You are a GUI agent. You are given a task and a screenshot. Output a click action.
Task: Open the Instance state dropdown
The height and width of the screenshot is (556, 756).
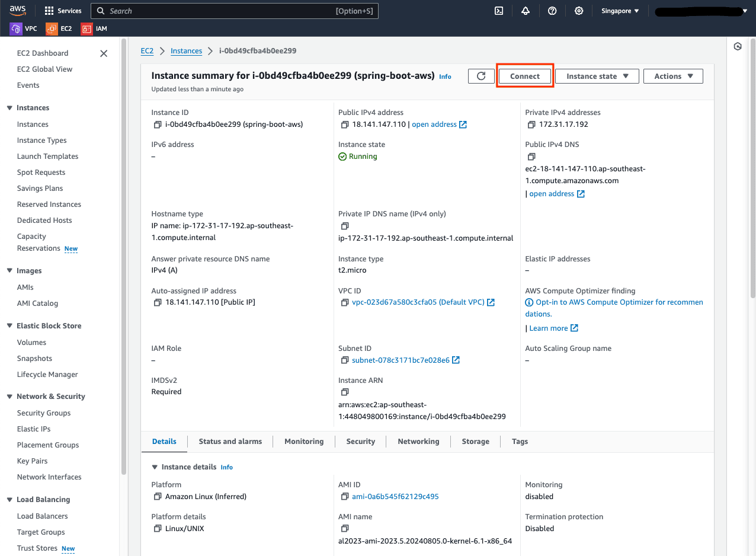597,76
